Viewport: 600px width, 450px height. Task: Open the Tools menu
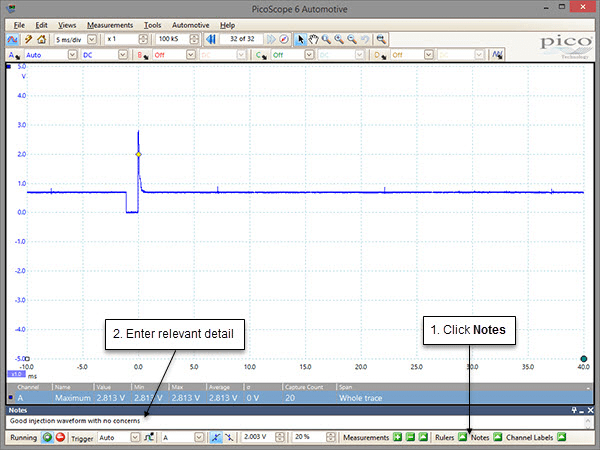click(152, 25)
